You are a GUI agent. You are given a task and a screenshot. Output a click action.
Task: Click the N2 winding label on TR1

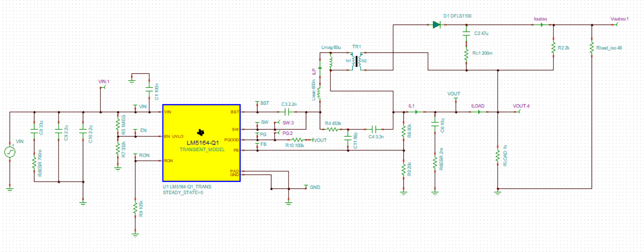(364, 60)
